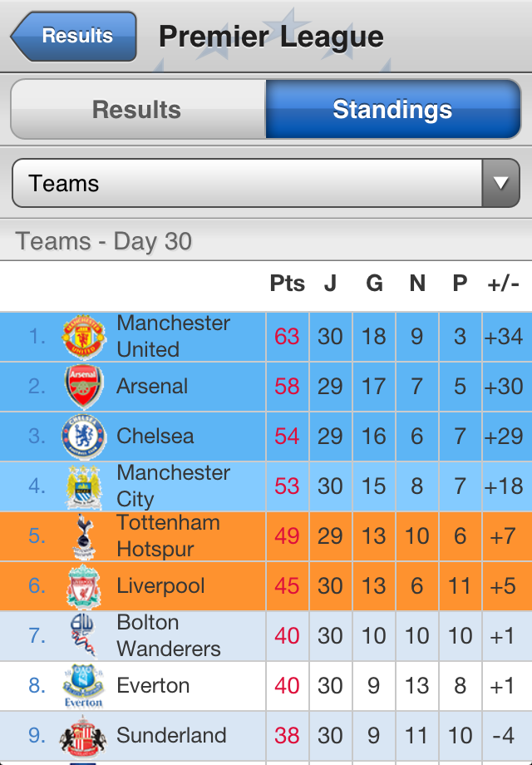
Task: Tap the Premier League title
Action: pos(271,37)
